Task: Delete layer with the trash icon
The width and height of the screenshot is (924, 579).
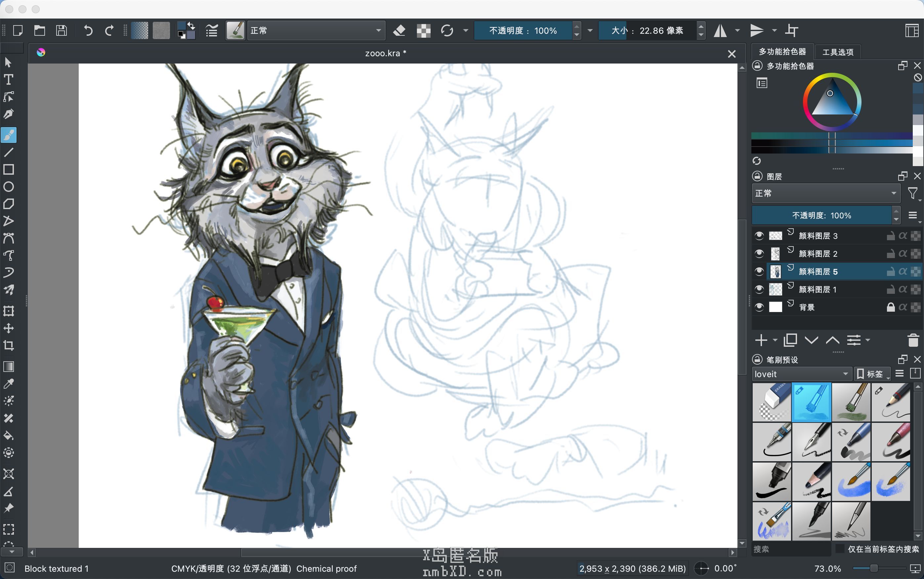Action: coord(913,340)
